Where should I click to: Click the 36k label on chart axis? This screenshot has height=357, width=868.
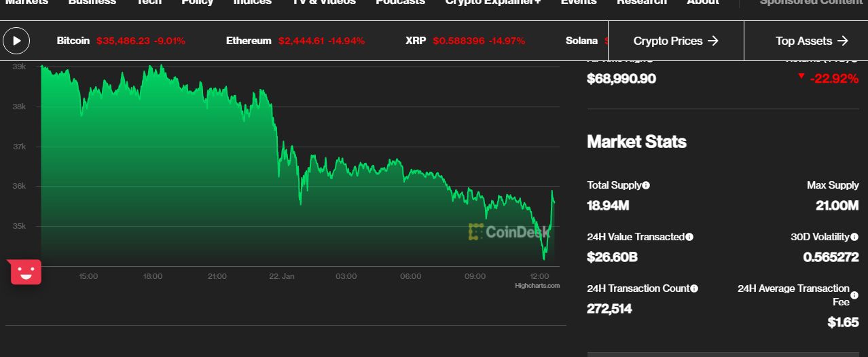pos(19,186)
